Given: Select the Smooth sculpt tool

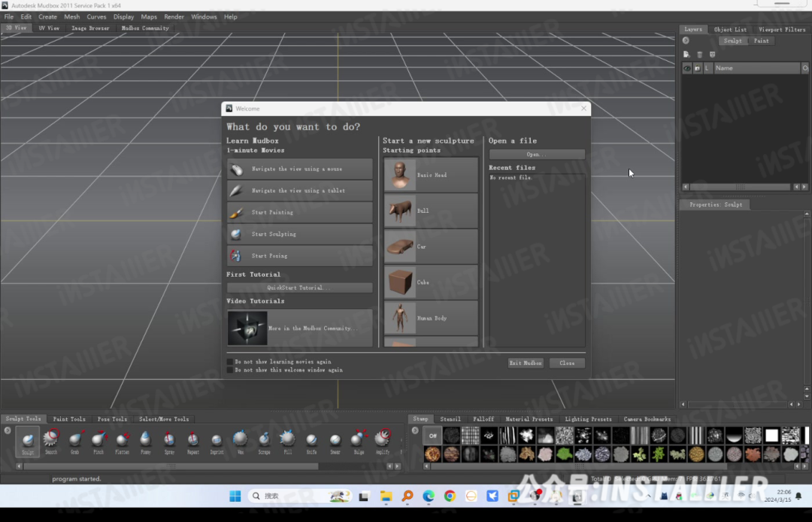Looking at the screenshot, I should click(51, 442).
